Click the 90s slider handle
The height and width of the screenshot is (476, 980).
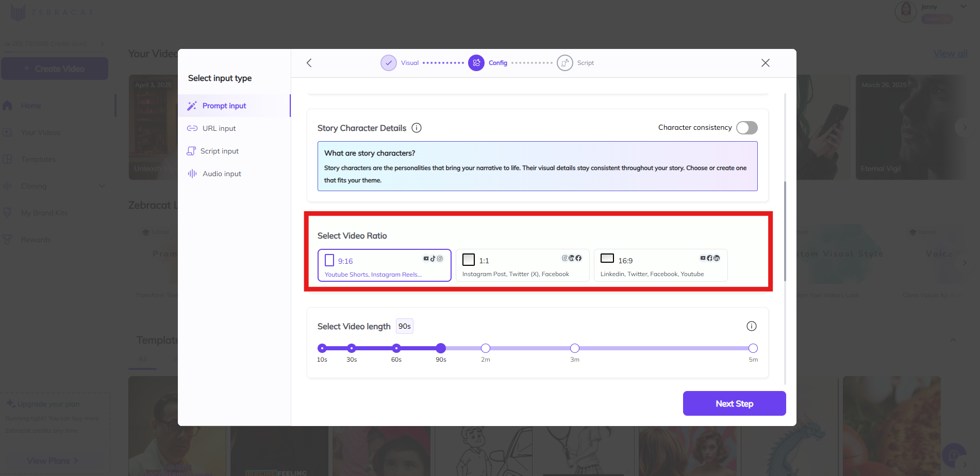[x=441, y=348]
